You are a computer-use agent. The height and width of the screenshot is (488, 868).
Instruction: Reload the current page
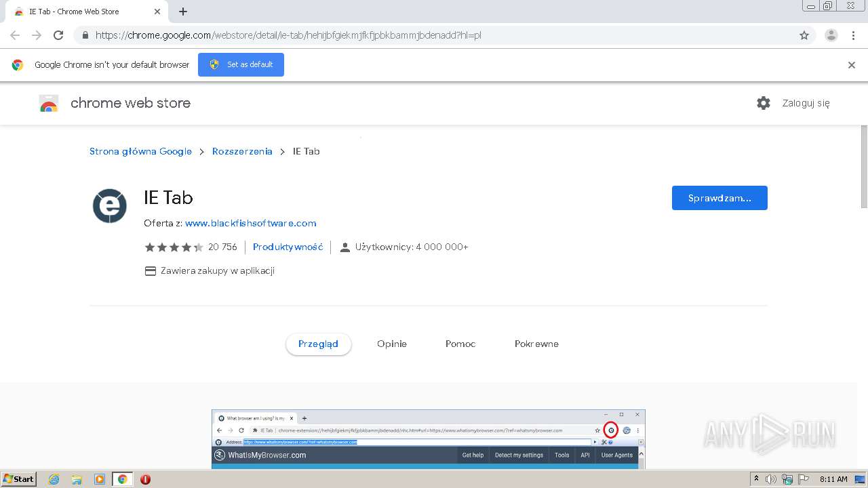(58, 35)
